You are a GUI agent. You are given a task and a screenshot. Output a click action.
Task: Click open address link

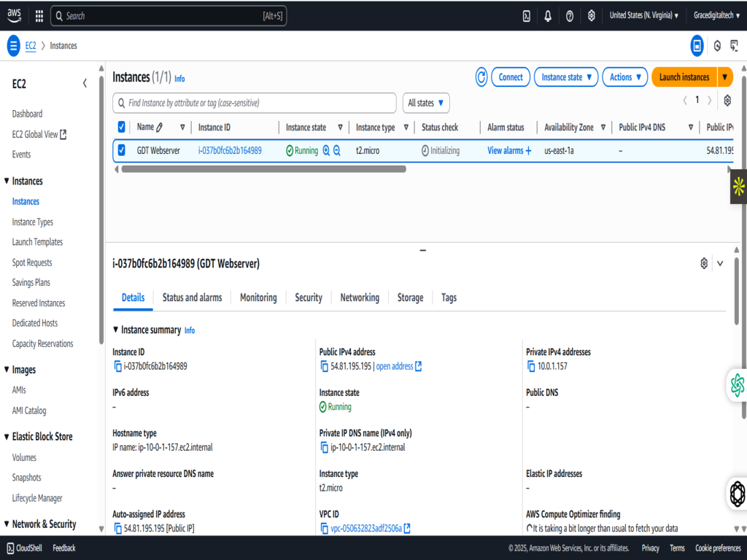click(395, 366)
